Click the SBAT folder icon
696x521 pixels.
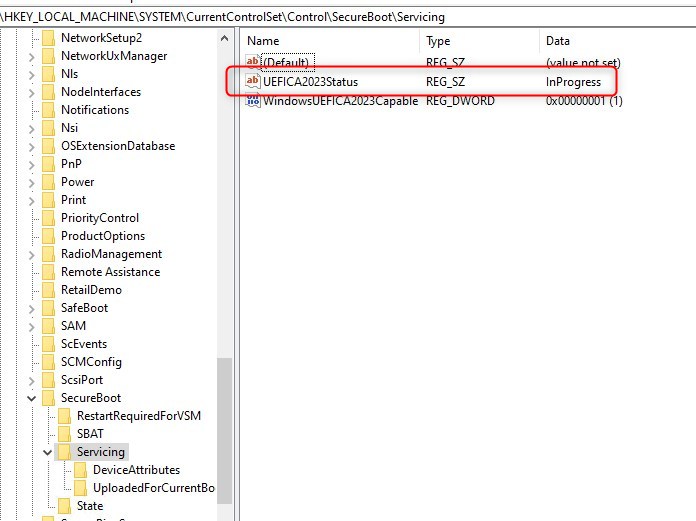coord(64,434)
